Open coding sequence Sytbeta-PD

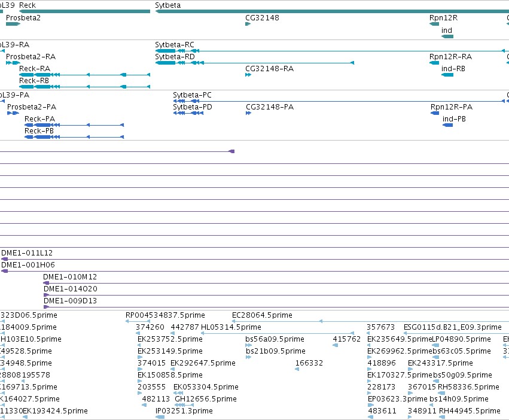click(188, 113)
